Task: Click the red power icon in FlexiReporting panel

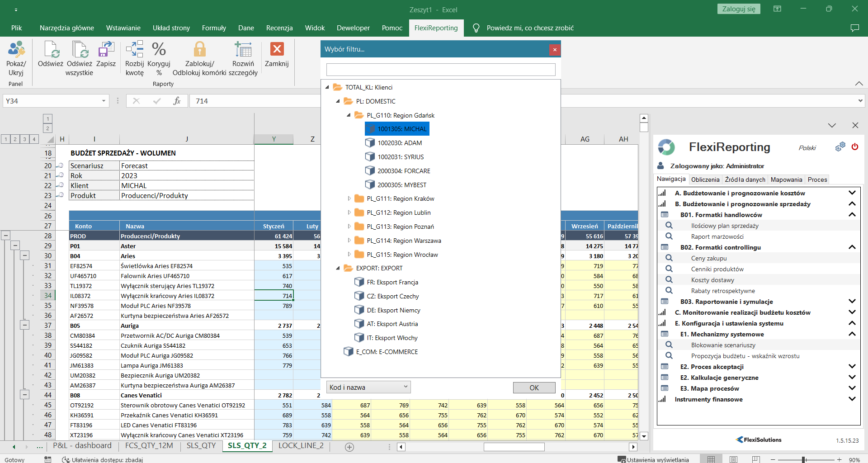Action: (x=854, y=147)
